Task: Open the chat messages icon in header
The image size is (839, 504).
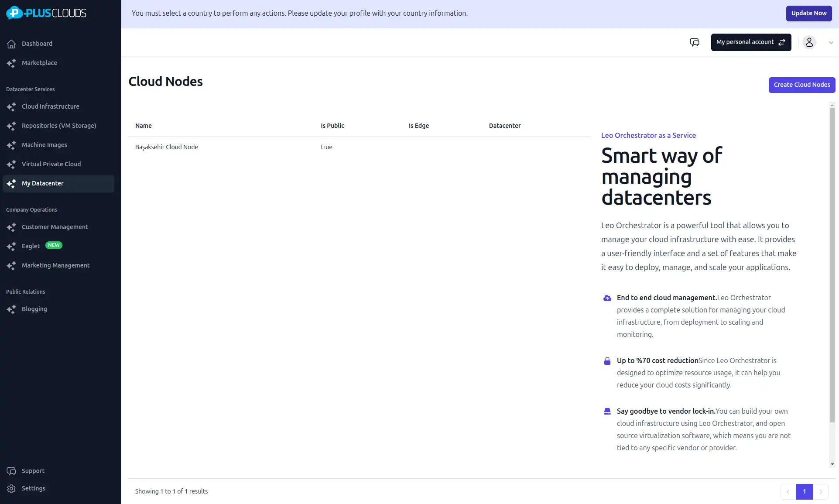Action: click(694, 42)
